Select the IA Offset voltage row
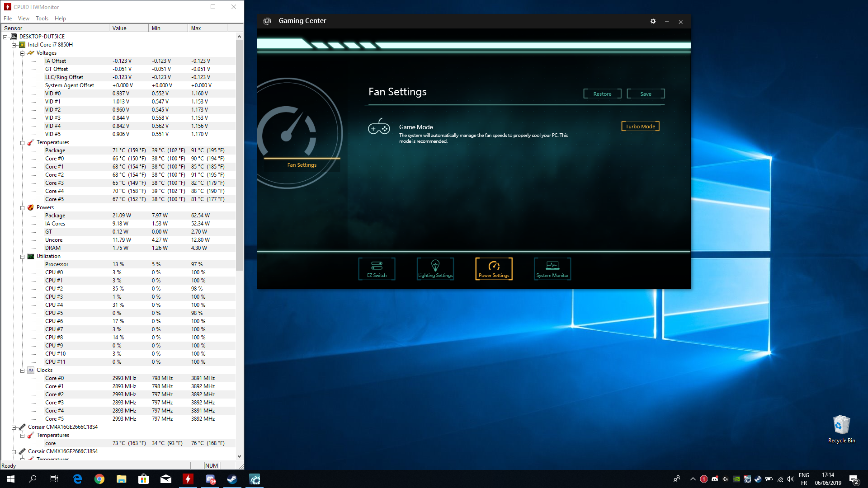This screenshot has height=488, width=868. [118, 61]
